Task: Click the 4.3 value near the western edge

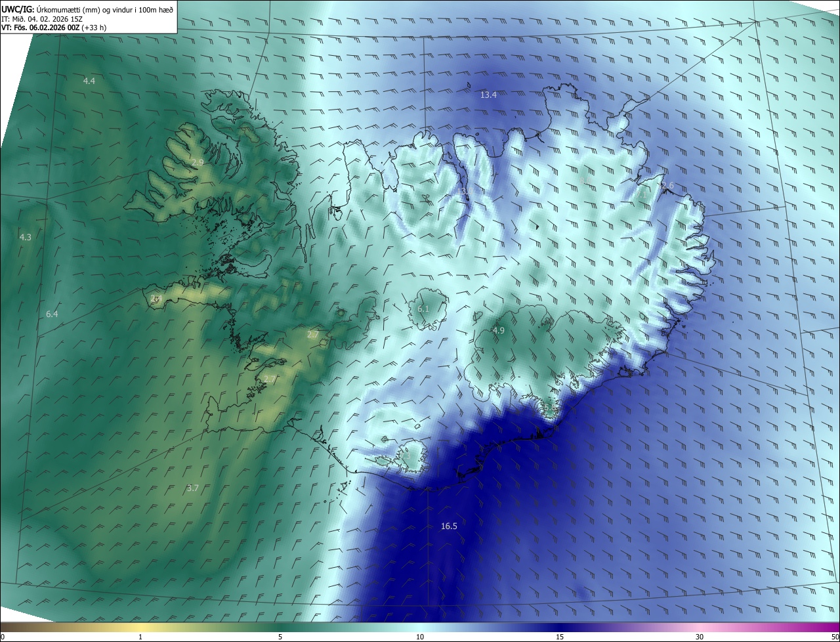Action: [25, 236]
